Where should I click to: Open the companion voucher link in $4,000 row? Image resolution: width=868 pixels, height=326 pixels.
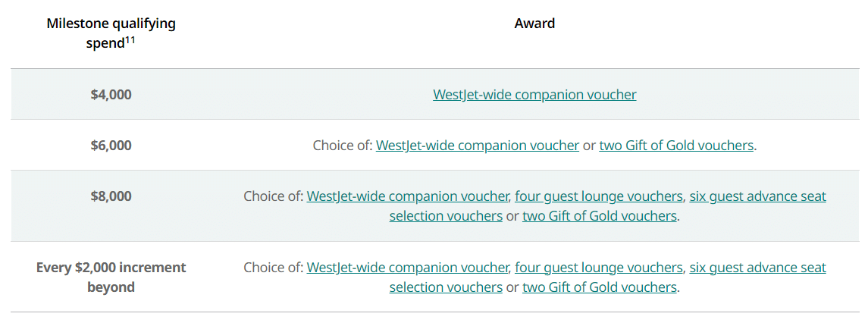[x=534, y=95]
